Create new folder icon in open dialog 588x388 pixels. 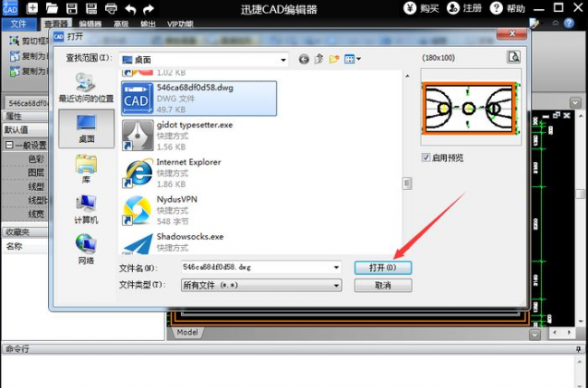point(334,59)
